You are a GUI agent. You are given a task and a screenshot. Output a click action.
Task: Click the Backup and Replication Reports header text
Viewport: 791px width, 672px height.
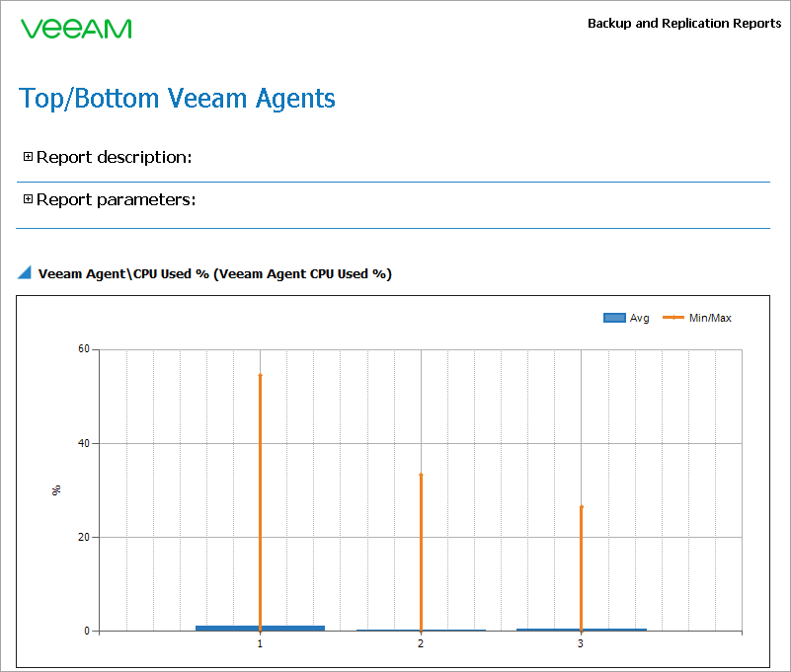point(684,24)
